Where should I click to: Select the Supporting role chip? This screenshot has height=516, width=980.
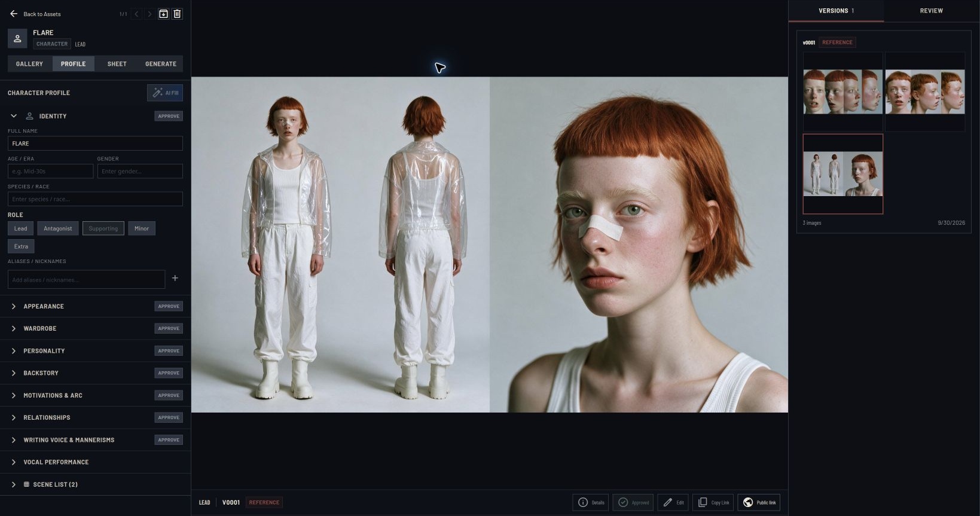tap(103, 228)
